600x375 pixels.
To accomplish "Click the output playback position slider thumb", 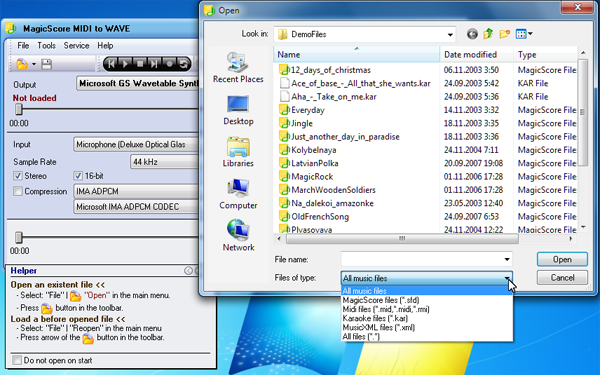I will [x=18, y=109].
